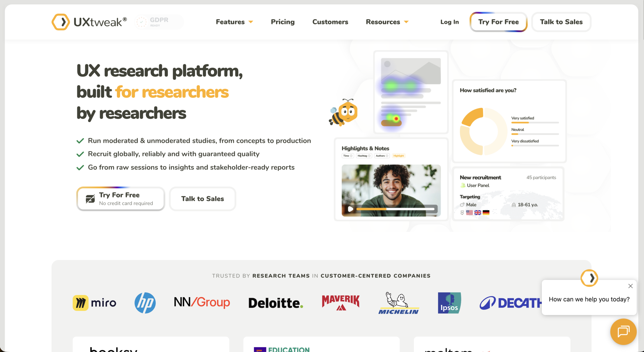Click the Miro logo

coord(95,303)
